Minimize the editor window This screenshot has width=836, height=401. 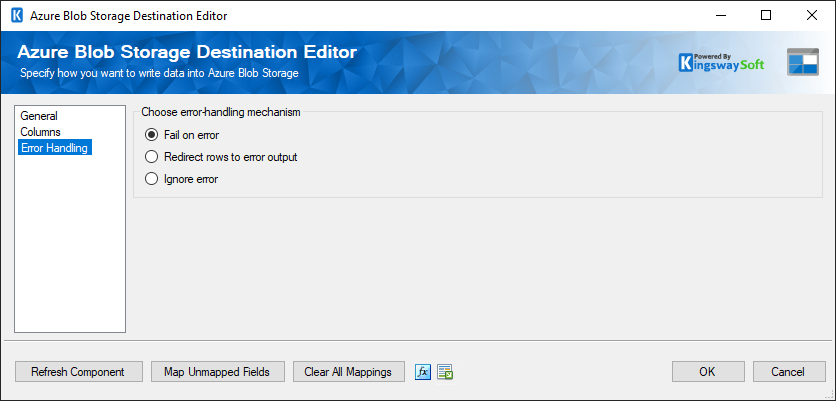720,15
